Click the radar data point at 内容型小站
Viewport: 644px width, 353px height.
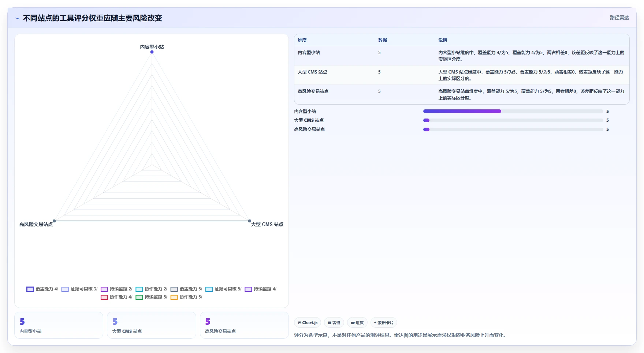[152, 52]
